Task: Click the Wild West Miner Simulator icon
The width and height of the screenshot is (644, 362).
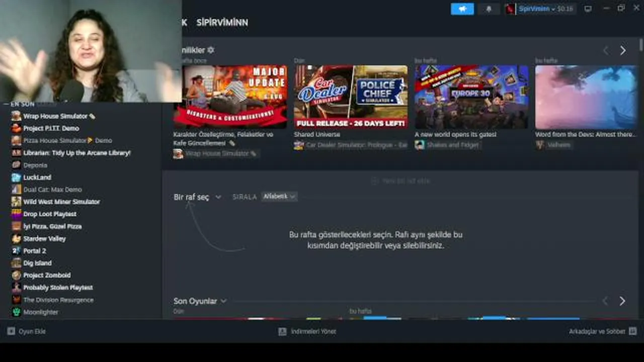Action: click(x=17, y=202)
